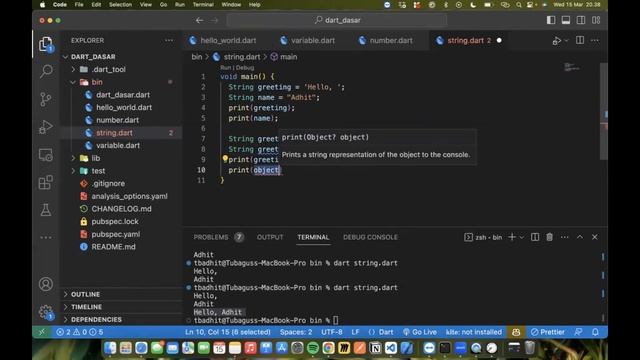The height and width of the screenshot is (360, 640).
Task: Click the editor minimap preview
Action: click(x=572, y=67)
